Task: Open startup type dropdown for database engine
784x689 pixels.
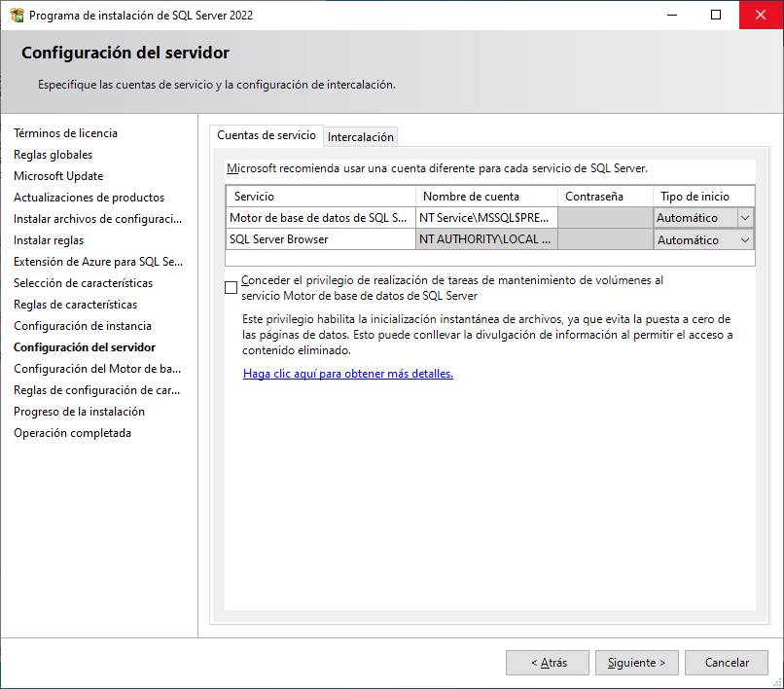Action: (x=745, y=218)
